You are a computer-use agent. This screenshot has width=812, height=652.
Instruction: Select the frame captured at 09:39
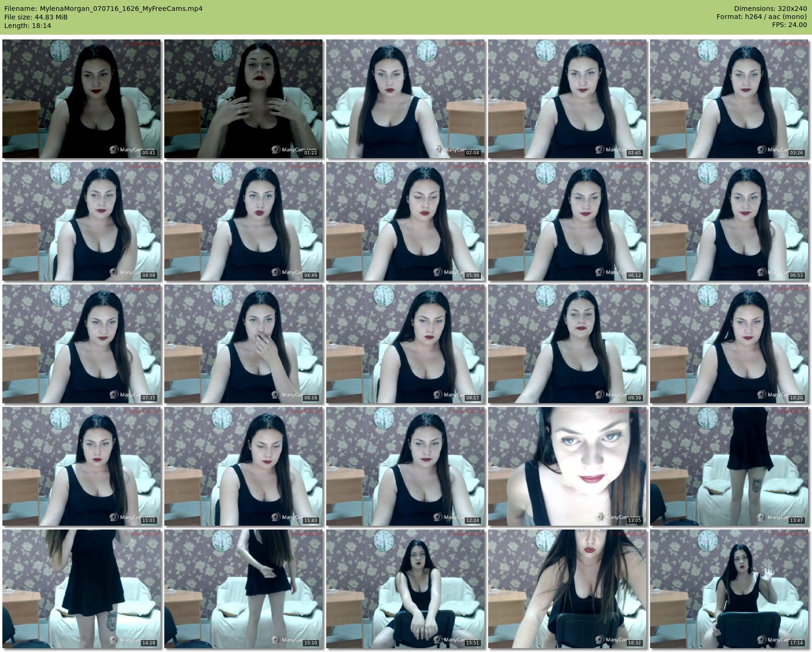point(567,344)
